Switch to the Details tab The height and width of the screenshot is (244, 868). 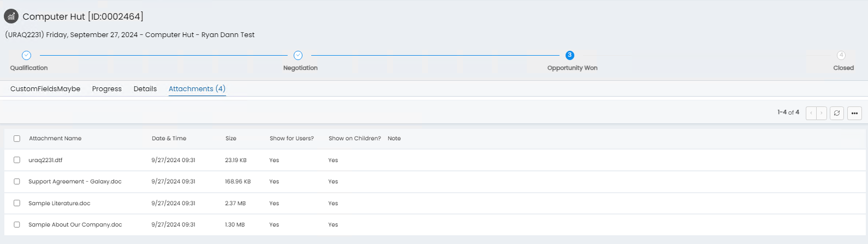click(145, 89)
